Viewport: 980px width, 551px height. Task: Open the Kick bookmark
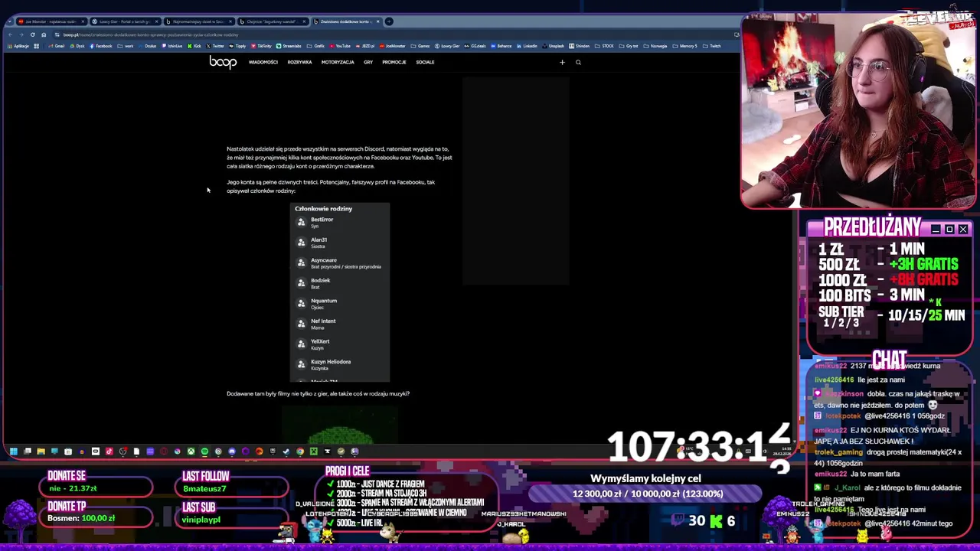[x=194, y=46]
